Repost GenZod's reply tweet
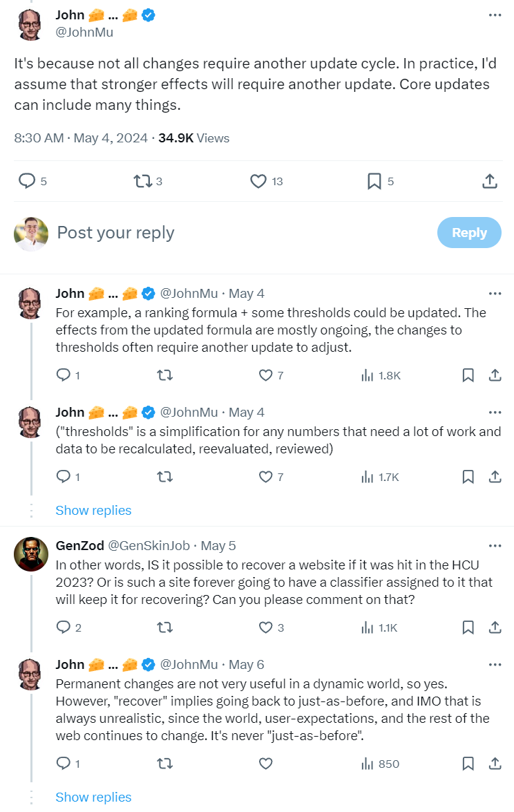Image resolution: width=514 pixels, height=812 pixels. (164, 627)
